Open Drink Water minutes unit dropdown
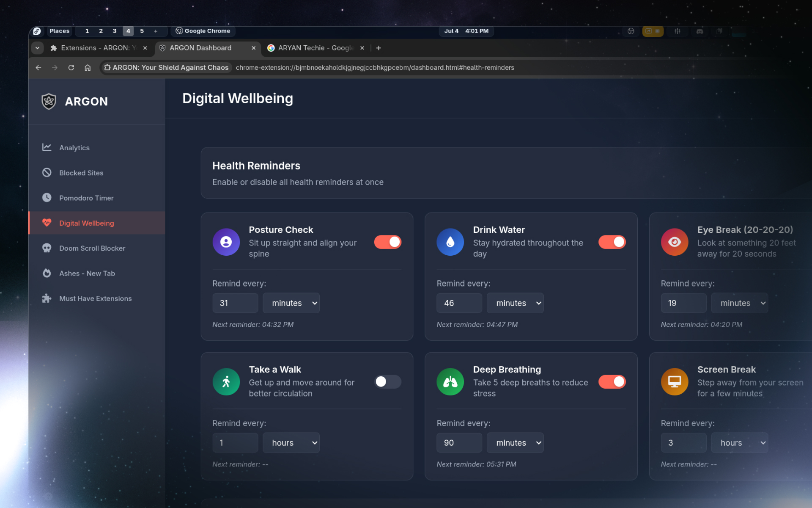This screenshot has width=812, height=508. (x=515, y=303)
